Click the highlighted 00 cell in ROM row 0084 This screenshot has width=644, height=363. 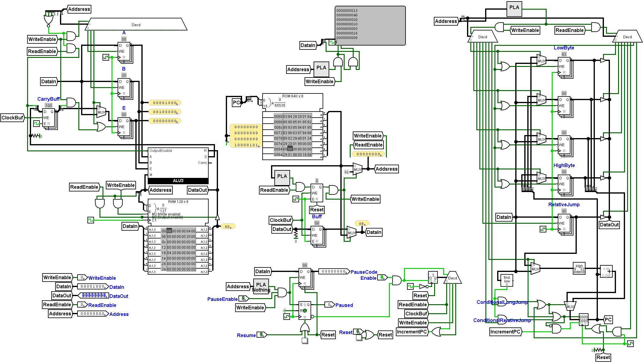(x=290, y=149)
